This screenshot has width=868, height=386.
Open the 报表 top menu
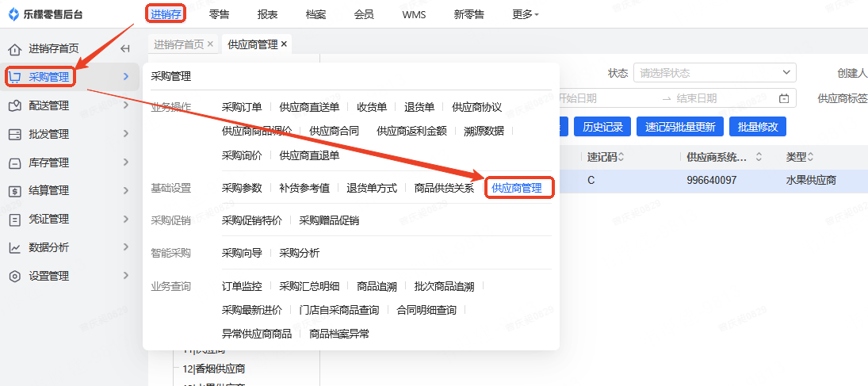(x=267, y=14)
